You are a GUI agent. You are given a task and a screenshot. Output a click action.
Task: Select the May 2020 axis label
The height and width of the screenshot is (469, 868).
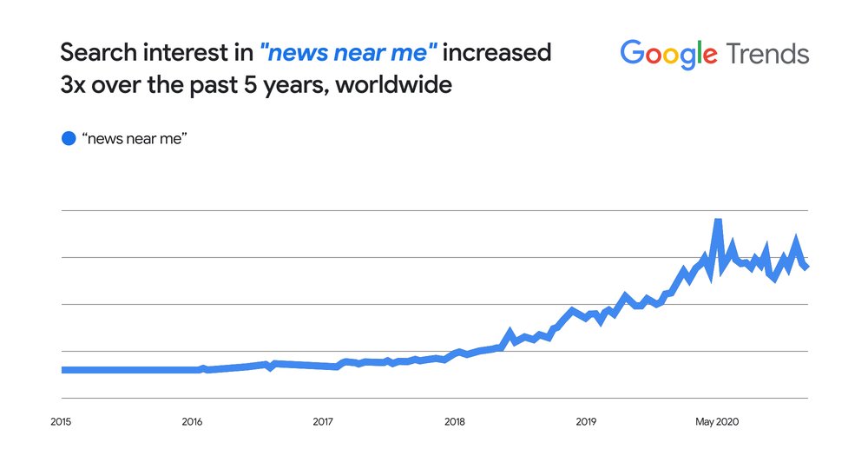[x=717, y=422]
